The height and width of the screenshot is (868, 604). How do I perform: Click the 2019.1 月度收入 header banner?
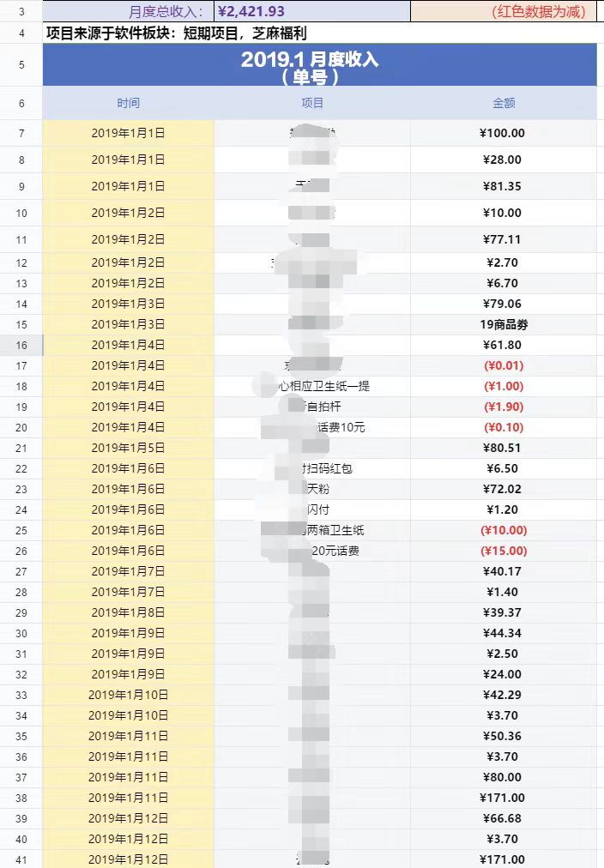click(x=319, y=65)
